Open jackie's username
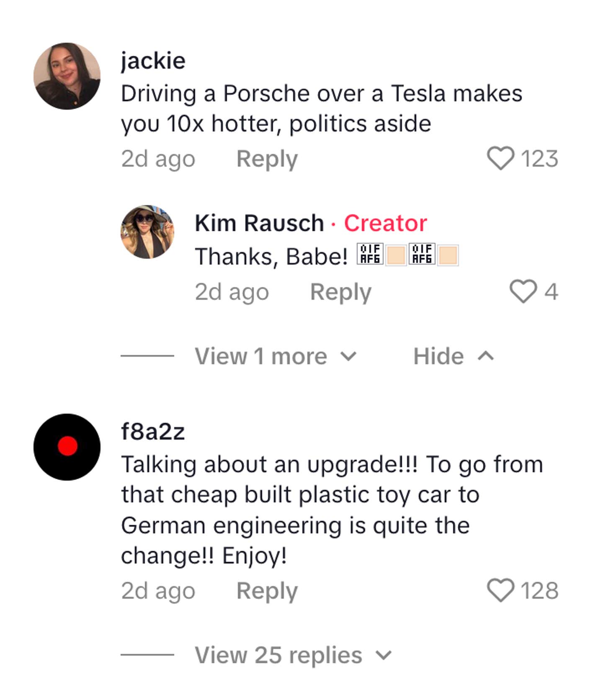603x700 pixels. pyautogui.click(x=153, y=60)
